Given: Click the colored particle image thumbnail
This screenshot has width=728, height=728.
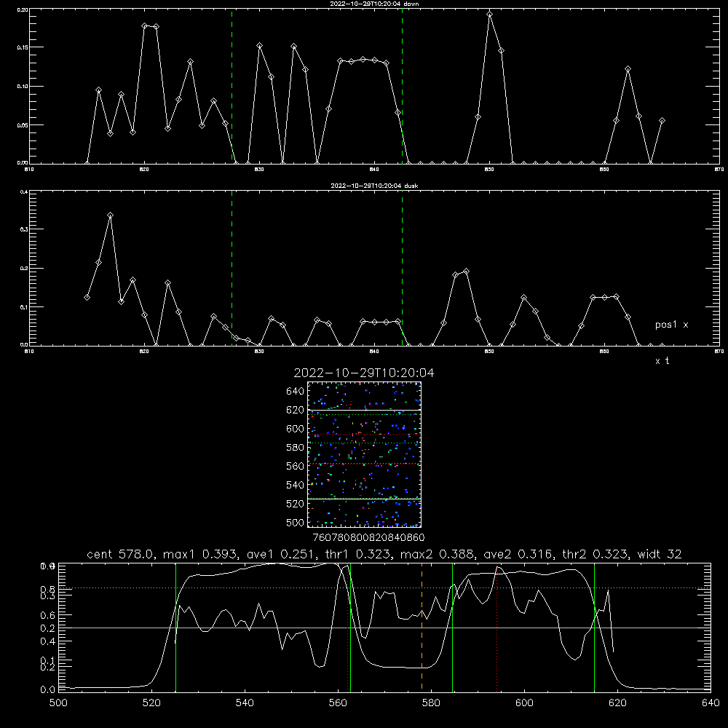Looking at the screenshot, I should [364, 454].
